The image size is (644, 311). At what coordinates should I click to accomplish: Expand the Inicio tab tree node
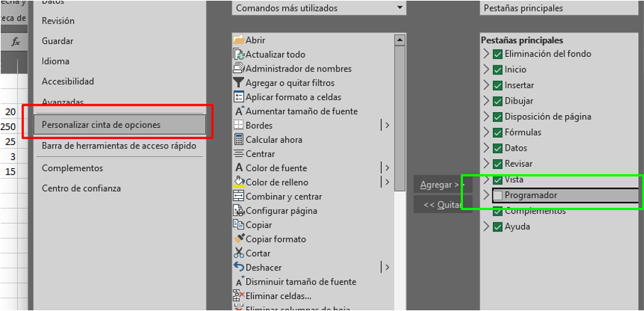point(486,70)
